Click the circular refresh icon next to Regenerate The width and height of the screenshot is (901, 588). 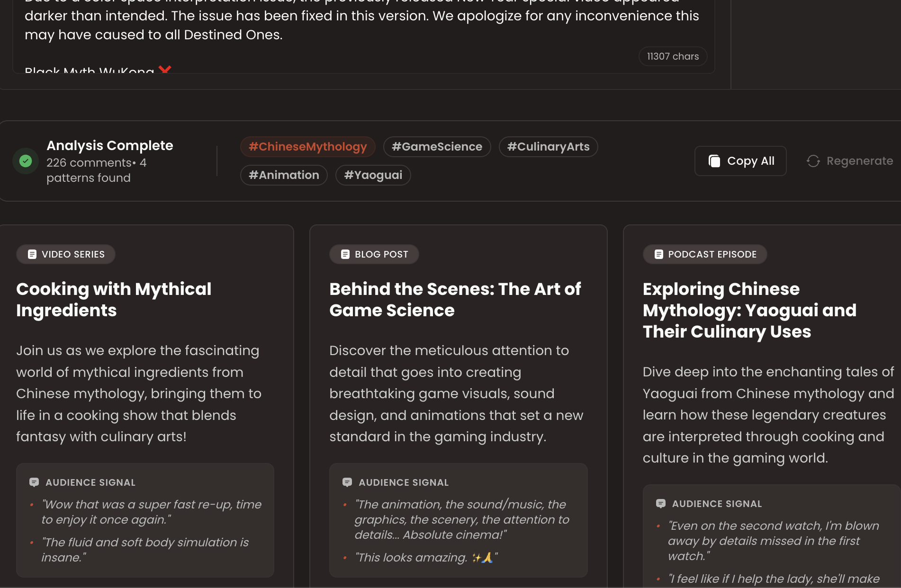(x=813, y=161)
